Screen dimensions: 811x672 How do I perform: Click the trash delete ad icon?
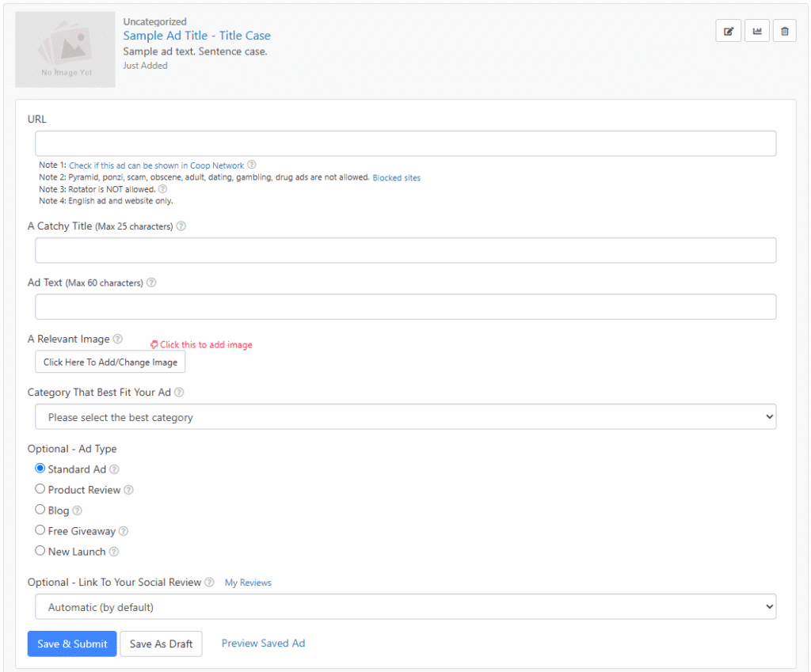coord(784,31)
